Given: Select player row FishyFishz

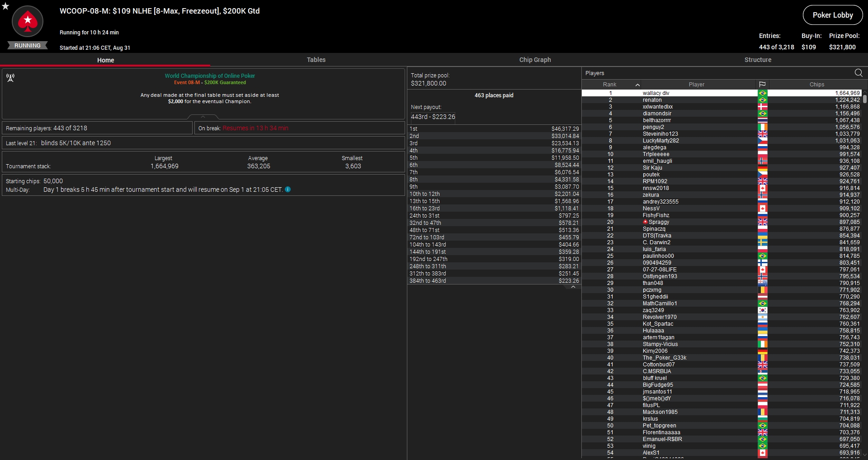Looking at the screenshot, I should 722,215.
